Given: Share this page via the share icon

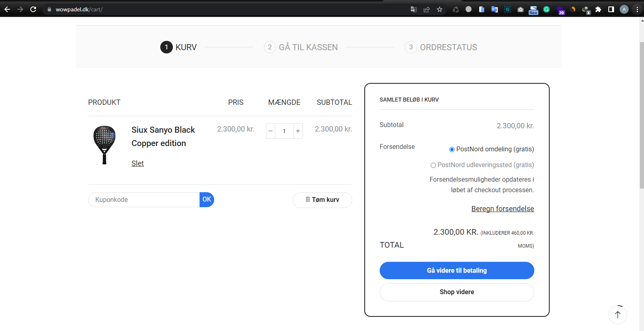Looking at the screenshot, I should tap(427, 9).
